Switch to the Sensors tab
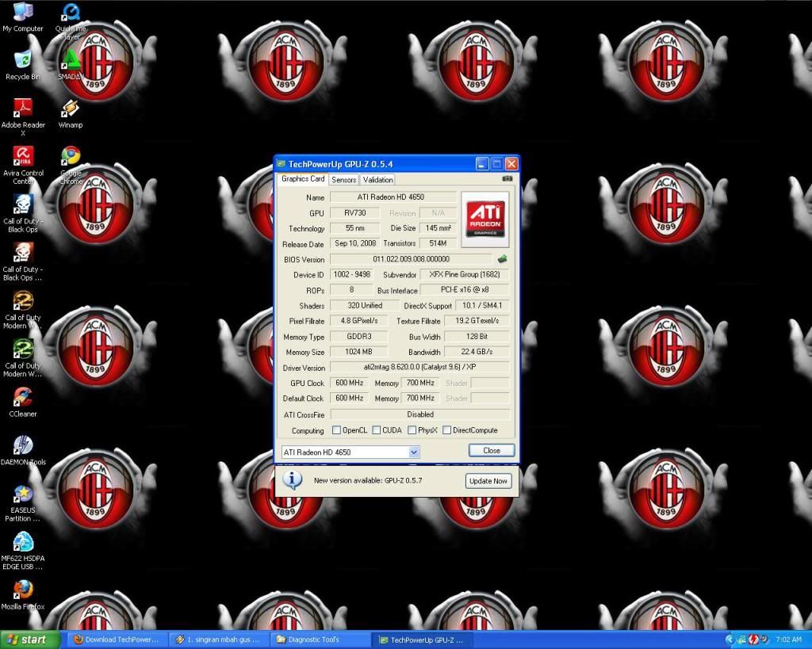This screenshot has width=812, height=649. [344, 180]
